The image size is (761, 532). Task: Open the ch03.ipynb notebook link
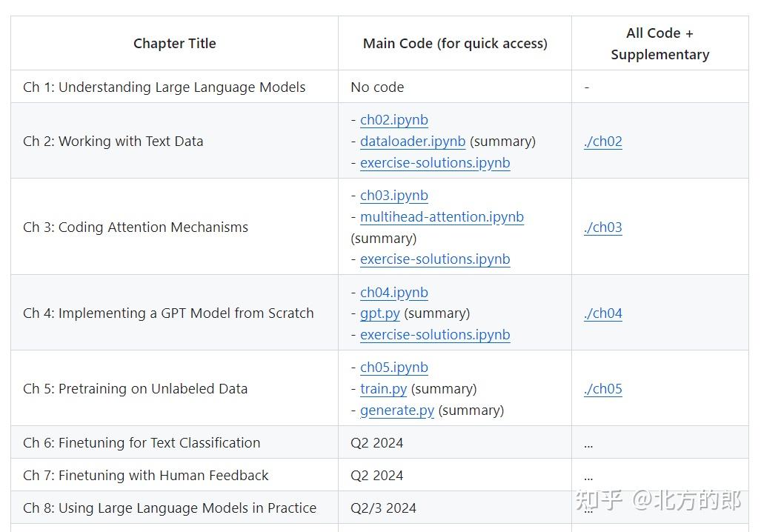[393, 196]
